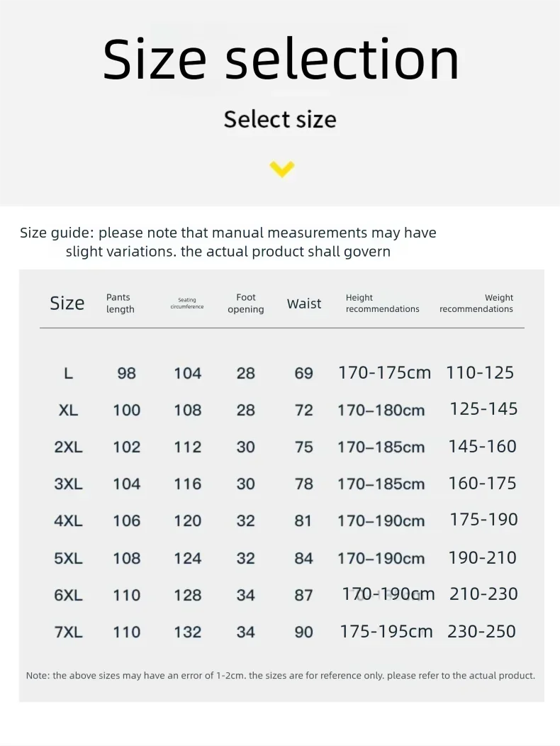Screen dimensions: 560x746
Task: Click the "Seating circumference" column header
Action: 187,304
